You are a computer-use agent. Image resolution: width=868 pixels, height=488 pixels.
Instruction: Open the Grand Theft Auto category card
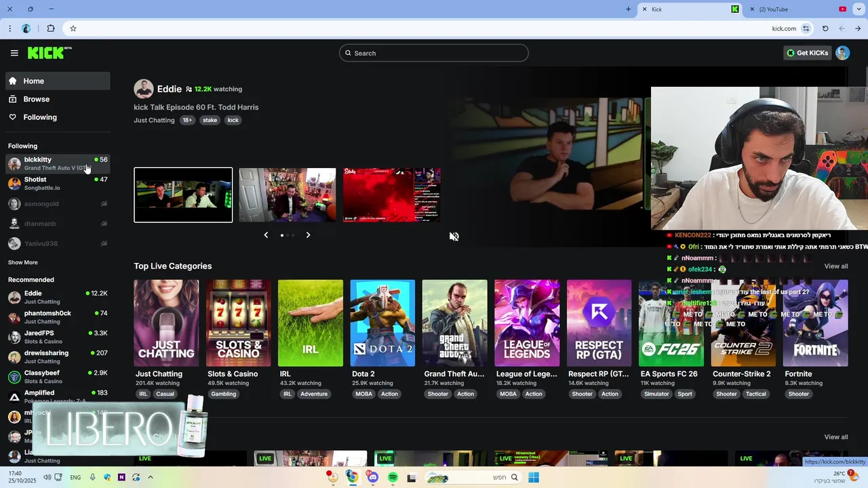[x=454, y=323]
